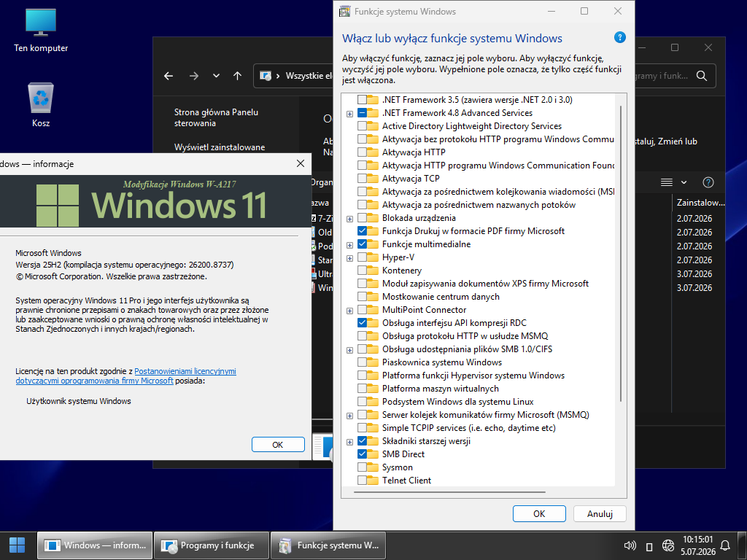Expand MultiPoint Connector node

coord(349,311)
